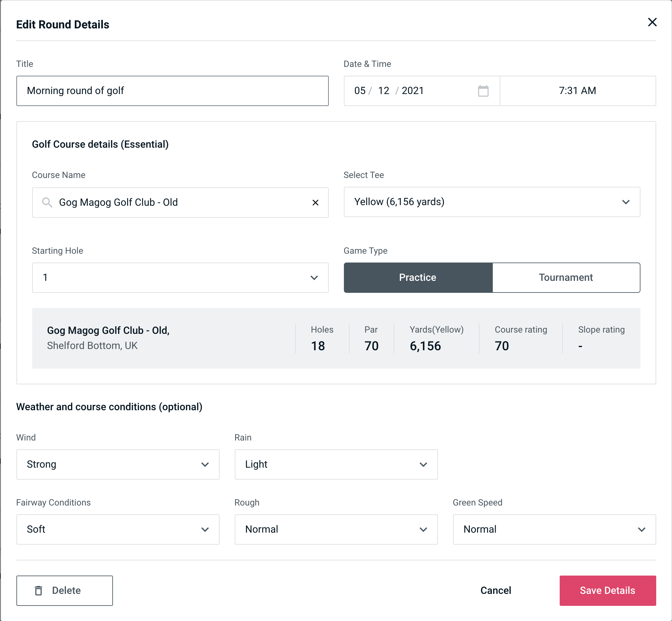Click the calendar icon for date picker

click(x=484, y=91)
